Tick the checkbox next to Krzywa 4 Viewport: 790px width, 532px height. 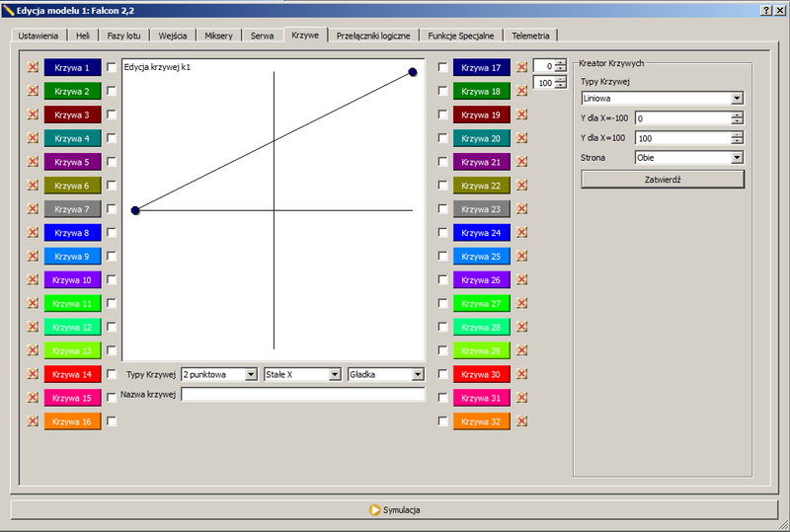(x=112, y=137)
